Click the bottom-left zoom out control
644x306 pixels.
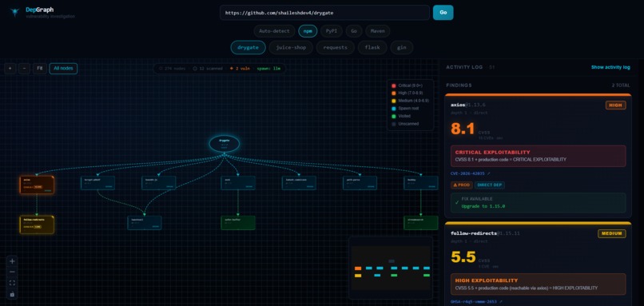[x=12, y=272]
